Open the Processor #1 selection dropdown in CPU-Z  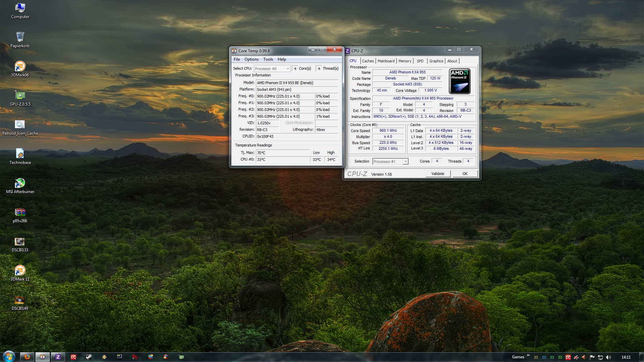(390, 162)
